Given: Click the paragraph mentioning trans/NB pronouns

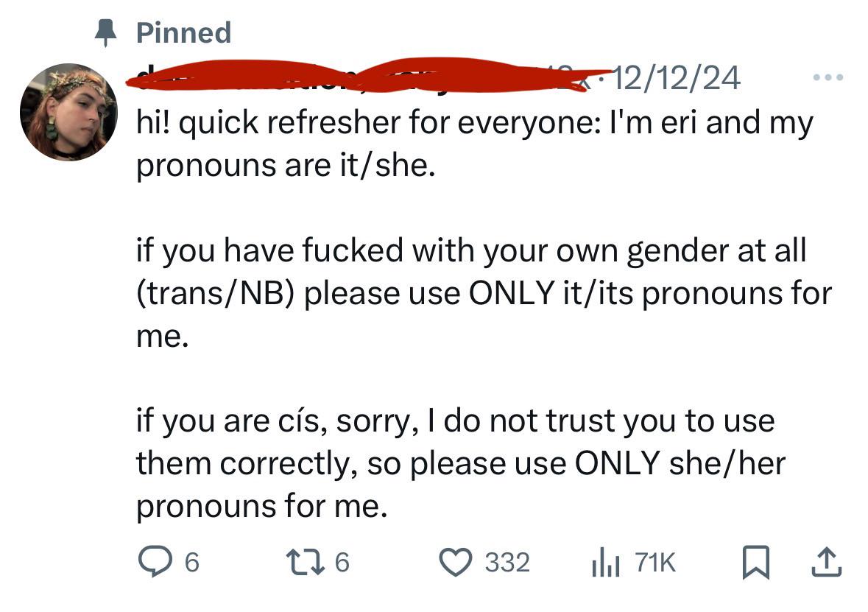Looking at the screenshot, I should 484,293.
